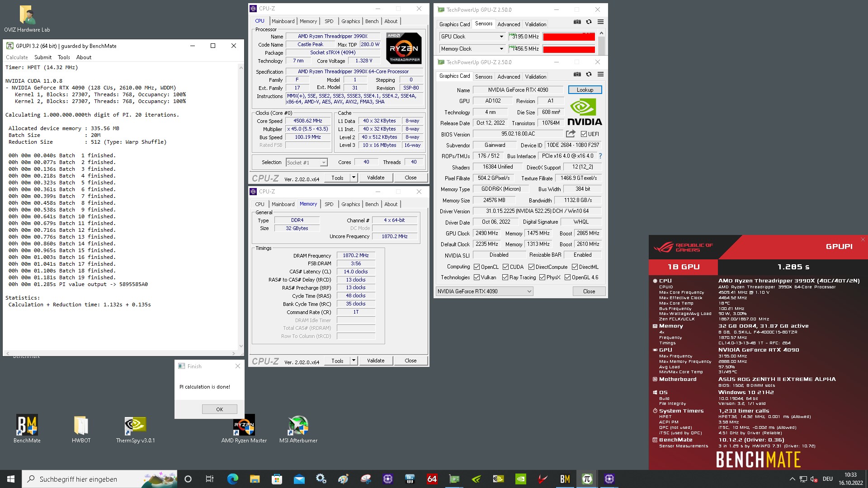
Task: Click the Lookup button in GPU-Z
Action: (x=585, y=90)
